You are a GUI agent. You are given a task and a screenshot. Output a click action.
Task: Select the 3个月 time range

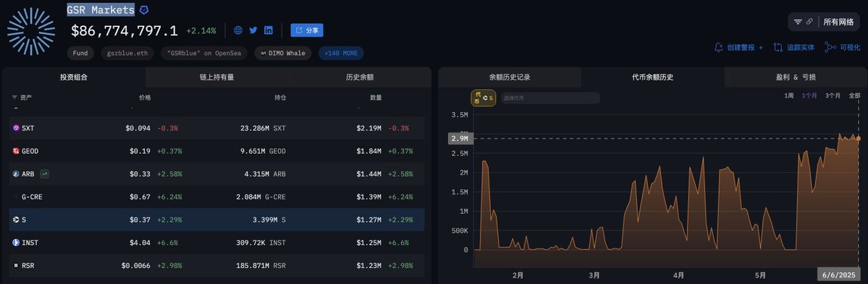(x=833, y=96)
